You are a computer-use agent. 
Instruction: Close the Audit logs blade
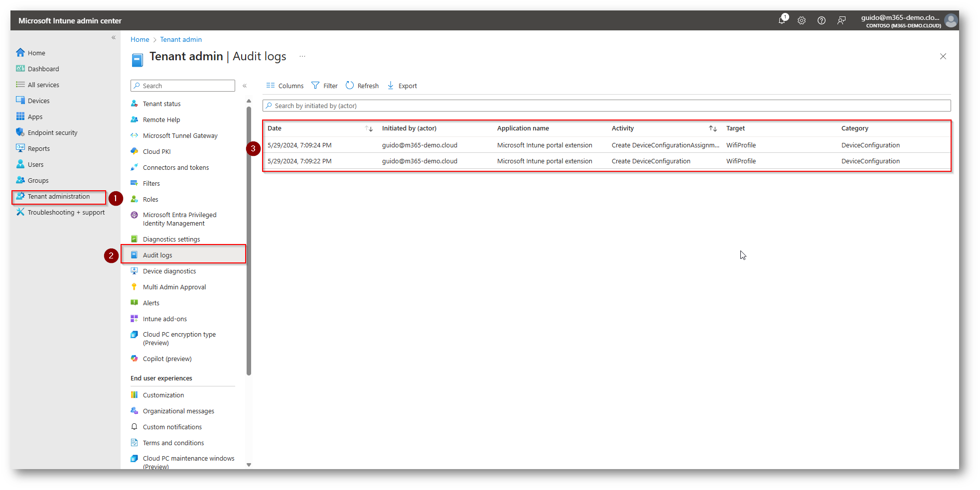coord(943,56)
